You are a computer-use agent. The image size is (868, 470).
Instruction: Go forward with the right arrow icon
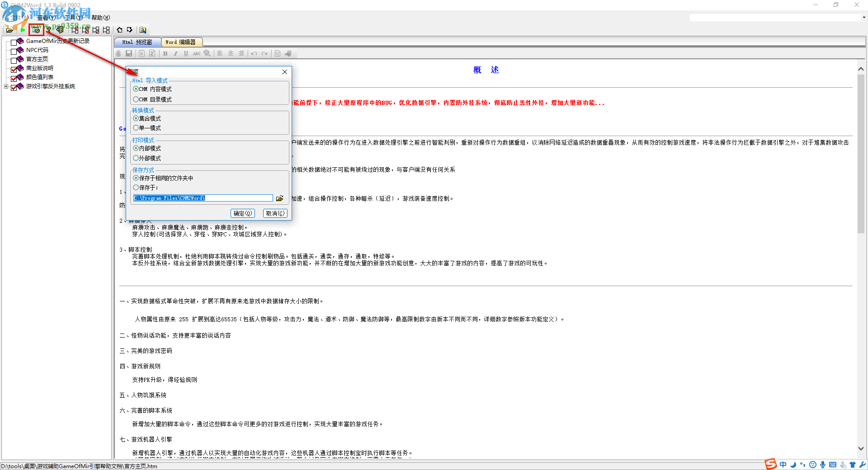coord(130,30)
